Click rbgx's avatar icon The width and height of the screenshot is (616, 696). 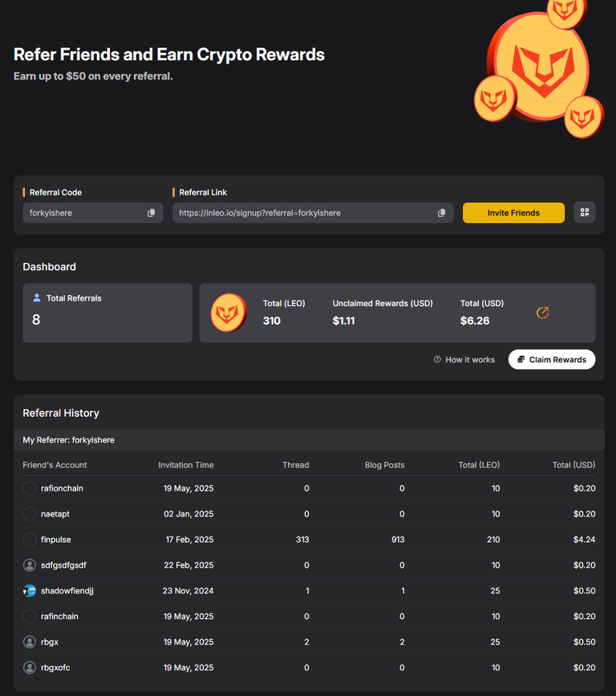30,641
